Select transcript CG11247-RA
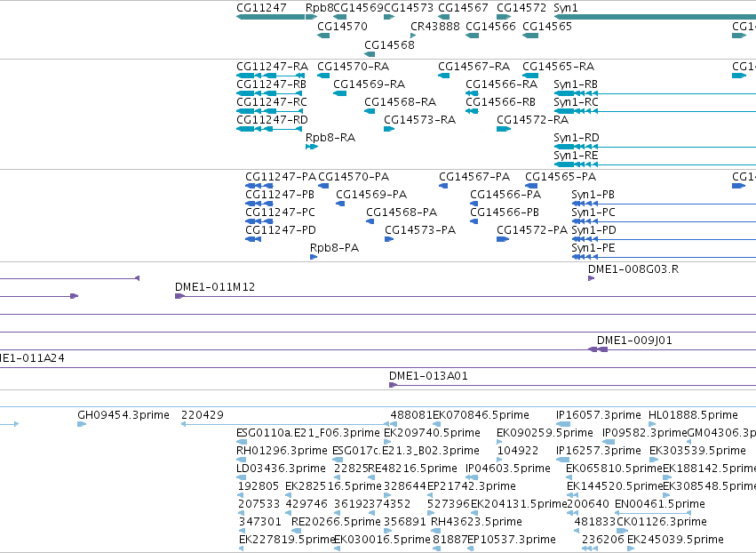756x553 pixels. (272, 66)
